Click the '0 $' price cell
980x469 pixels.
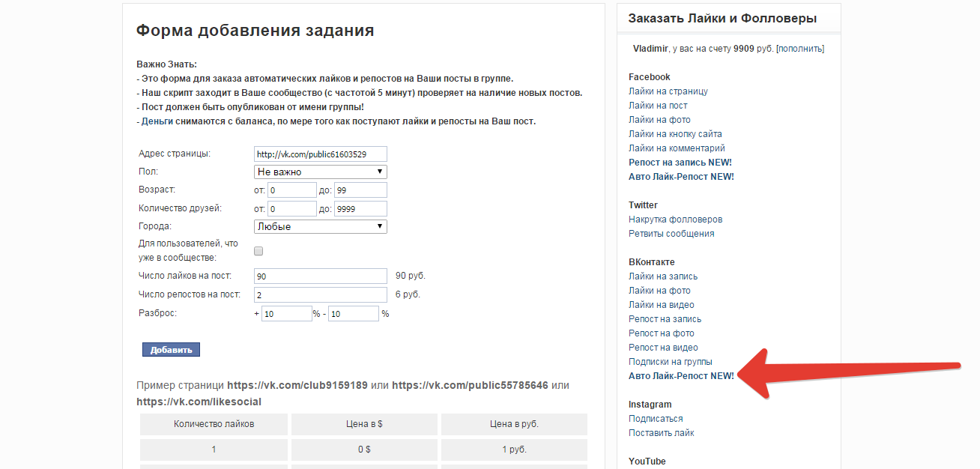[364, 450]
